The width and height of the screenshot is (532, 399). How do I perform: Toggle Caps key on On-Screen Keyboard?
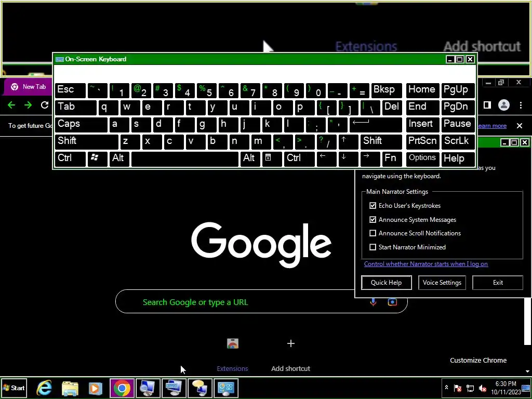[x=81, y=125]
